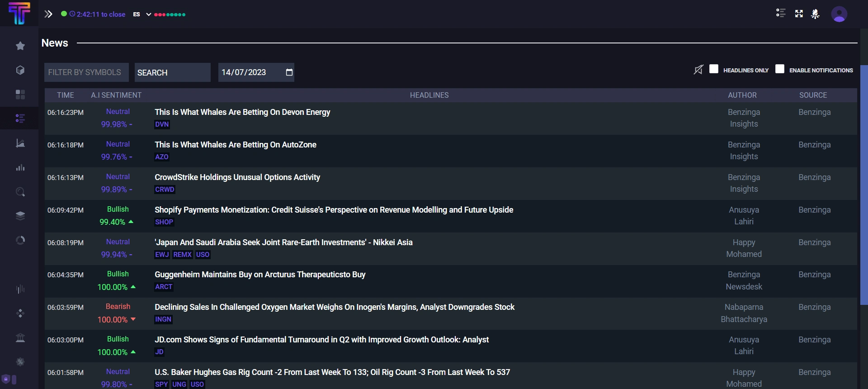Image resolution: width=868 pixels, height=389 pixels.
Task: Open the list view icon in top bar
Action: [781, 13]
